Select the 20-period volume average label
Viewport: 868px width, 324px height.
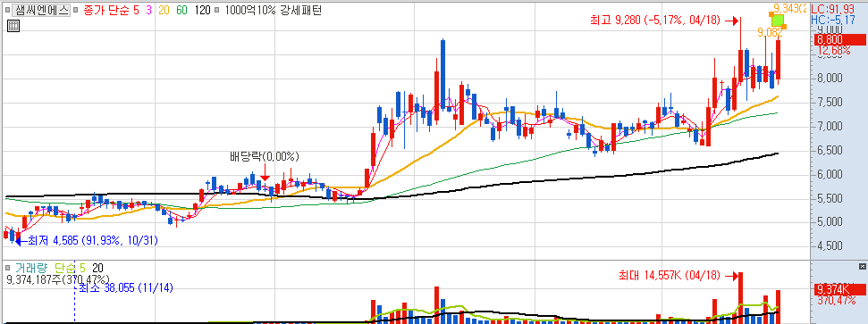(x=97, y=267)
